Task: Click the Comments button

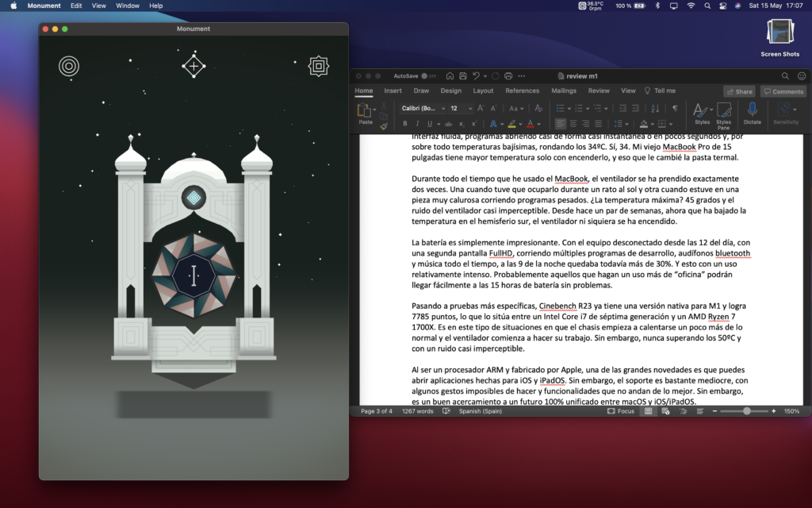Action: 783,91
